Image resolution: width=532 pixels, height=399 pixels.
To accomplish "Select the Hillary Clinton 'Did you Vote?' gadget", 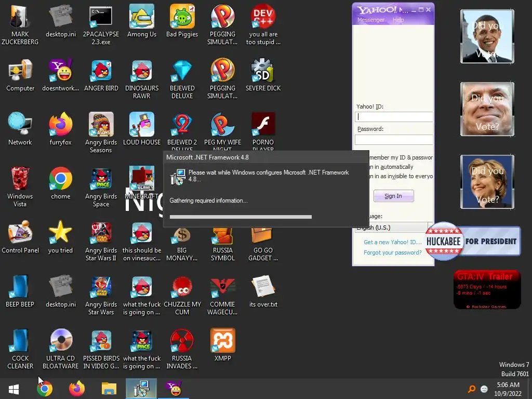I will (x=487, y=182).
